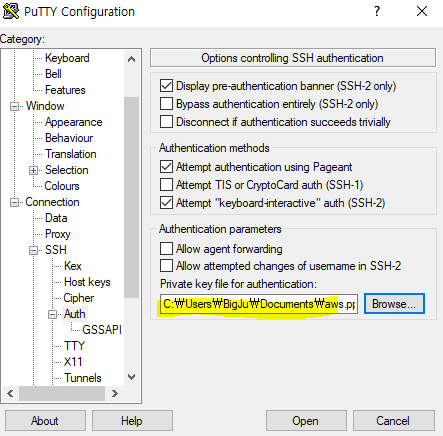Open the Window category

pos(45,106)
